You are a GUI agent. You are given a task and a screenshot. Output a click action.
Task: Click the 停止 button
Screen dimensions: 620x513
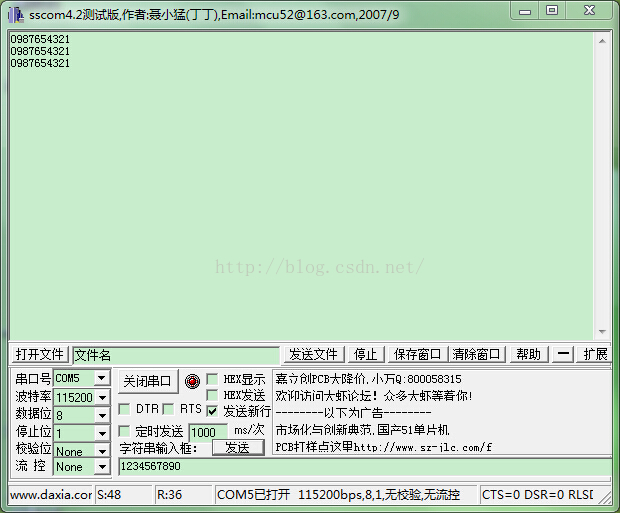tap(366, 354)
